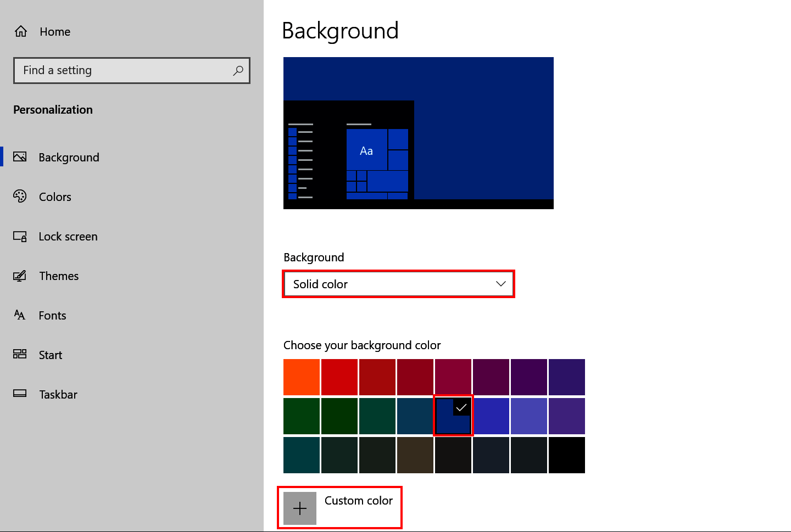This screenshot has height=532, width=791.
Task: Select the Background settings icon
Action: click(20, 157)
